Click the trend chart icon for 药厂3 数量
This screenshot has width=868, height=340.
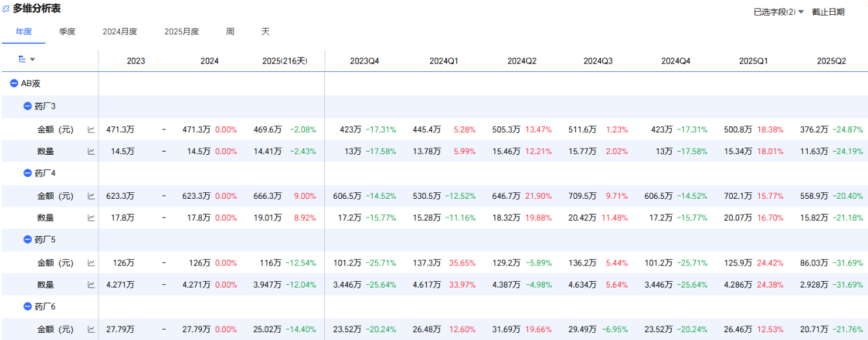(91, 152)
